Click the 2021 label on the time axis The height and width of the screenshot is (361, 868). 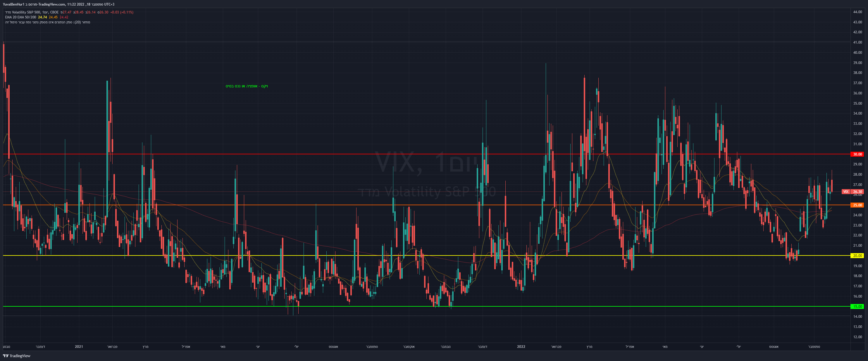[79, 346]
